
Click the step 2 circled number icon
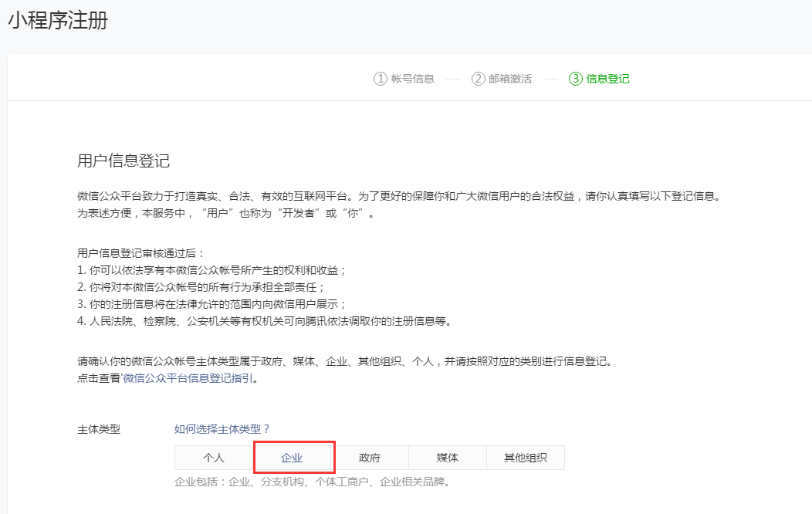(478, 79)
